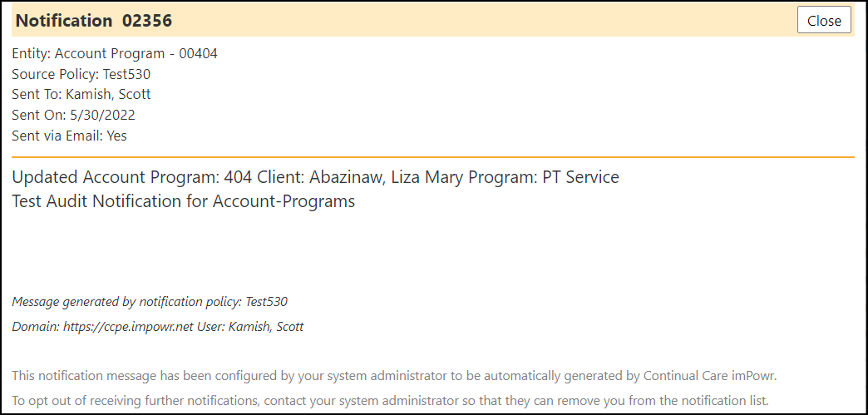Screen dimensions: 868x415
Task: Click the Notification 02356 header title
Action: click(x=94, y=21)
